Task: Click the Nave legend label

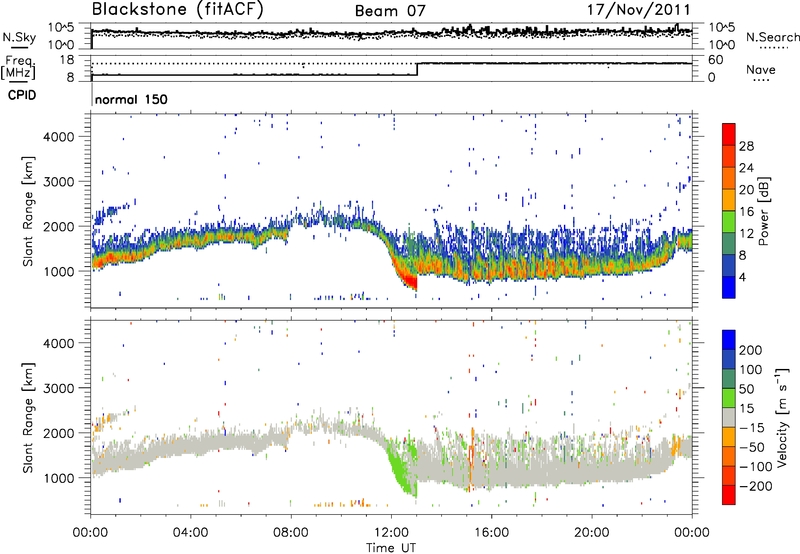Action: [761, 69]
